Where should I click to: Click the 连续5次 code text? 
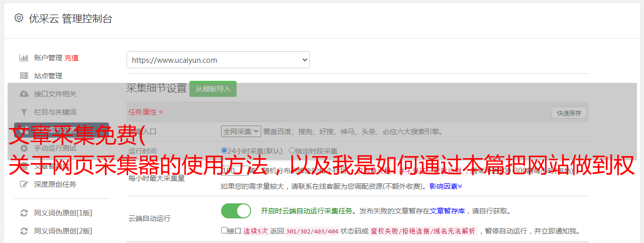click(256, 231)
